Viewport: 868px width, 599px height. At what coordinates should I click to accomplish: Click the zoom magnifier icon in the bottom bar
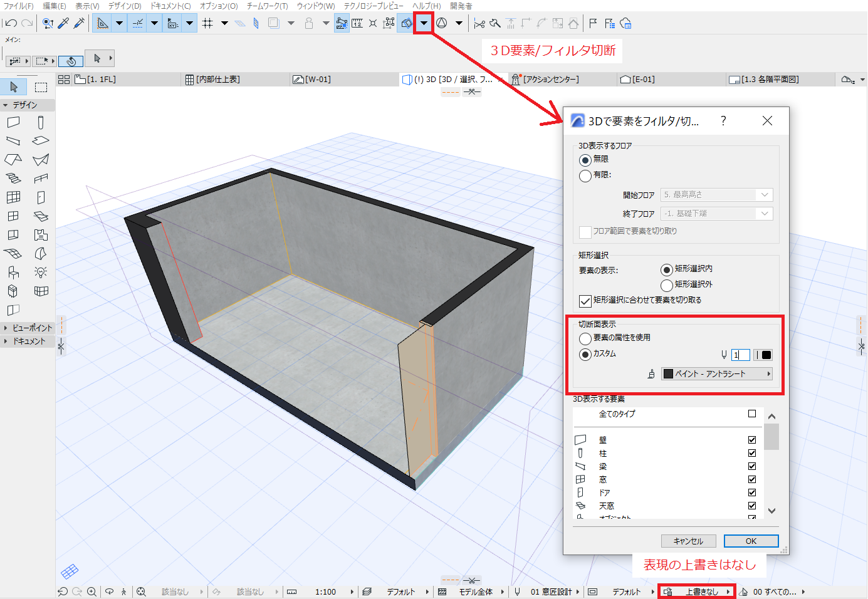point(92,591)
